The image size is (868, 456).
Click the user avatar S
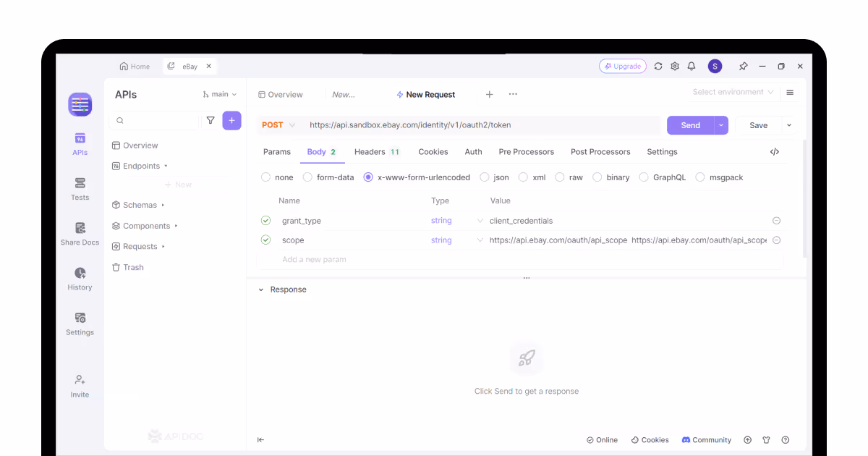pos(715,66)
